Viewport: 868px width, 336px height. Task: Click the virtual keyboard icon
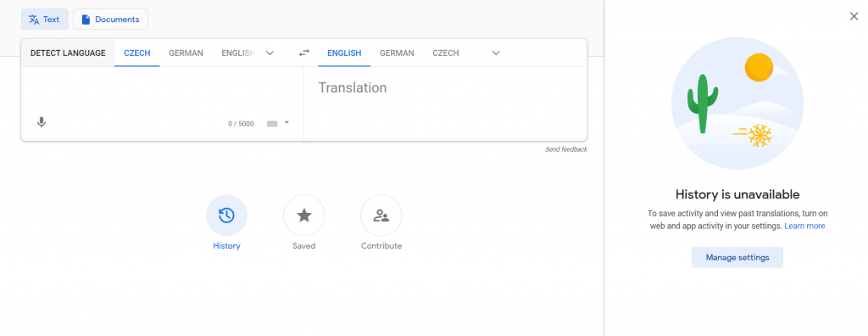(x=272, y=124)
